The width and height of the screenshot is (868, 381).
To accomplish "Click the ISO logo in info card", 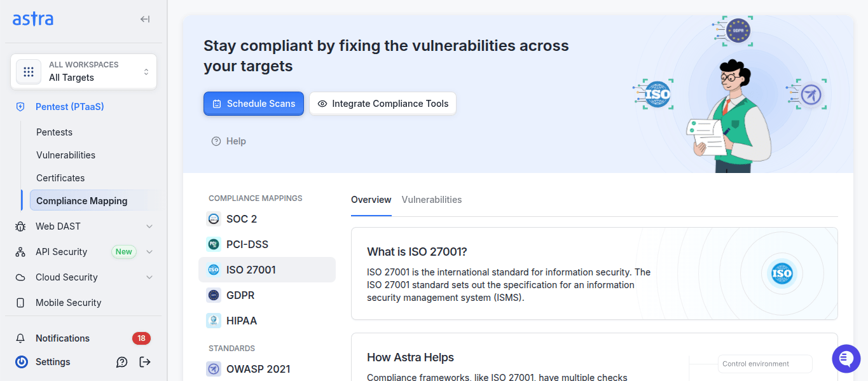I will pyautogui.click(x=782, y=274).
